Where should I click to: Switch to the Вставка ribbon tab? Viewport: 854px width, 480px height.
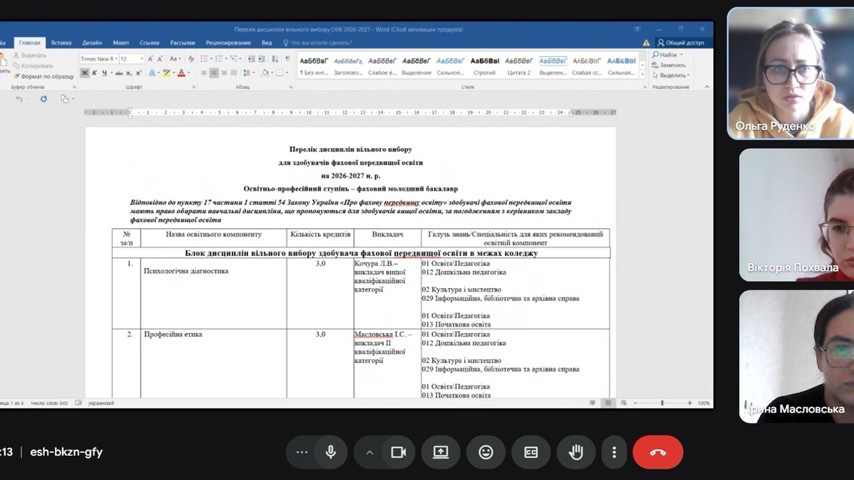pyautogui.click(x=61, y=43)
